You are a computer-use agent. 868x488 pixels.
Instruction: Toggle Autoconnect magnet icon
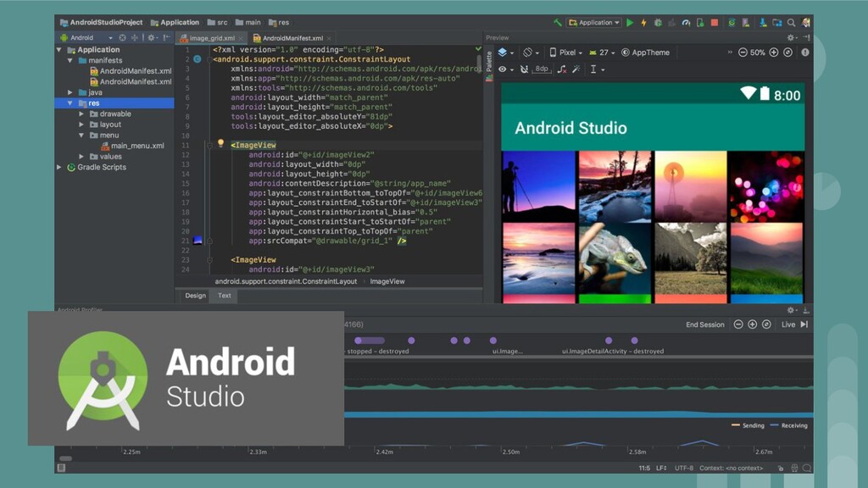[524, 69]
